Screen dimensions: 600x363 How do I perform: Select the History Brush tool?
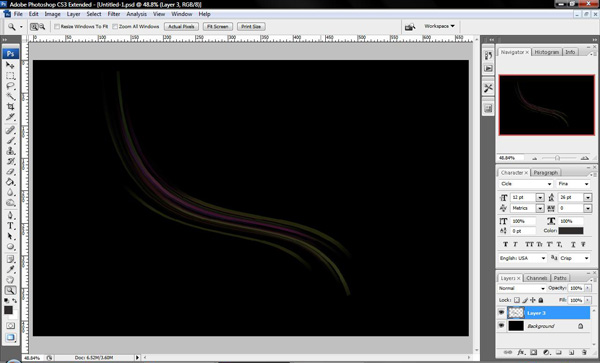point(10,161)
